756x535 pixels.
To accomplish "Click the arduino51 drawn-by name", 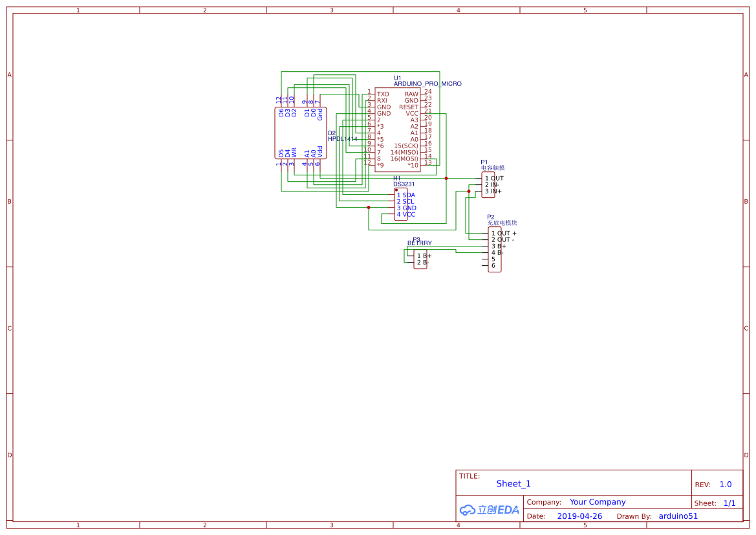I will 678,516.
